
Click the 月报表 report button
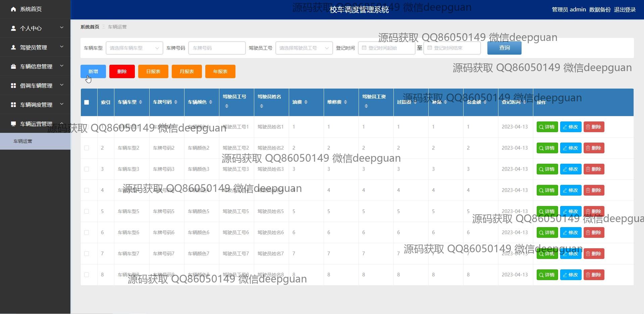pyautogui.click(x=186, y=71)
